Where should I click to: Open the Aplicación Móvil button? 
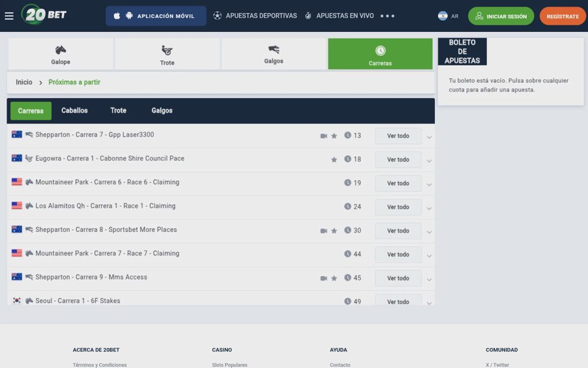pyautogui.click(x=156, y=16)
